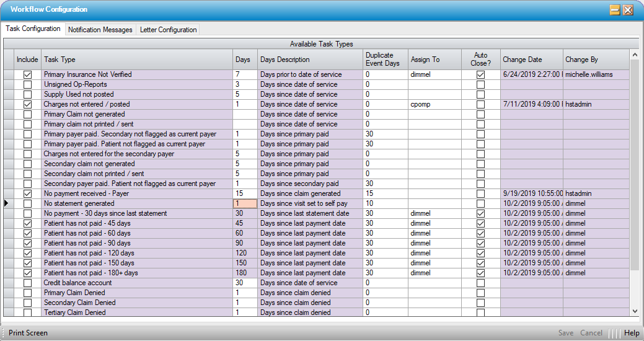The height and width of the screenshot is (341, 644).
Task: Sort by the Task Type column header
Action: [x=136, y=60]
